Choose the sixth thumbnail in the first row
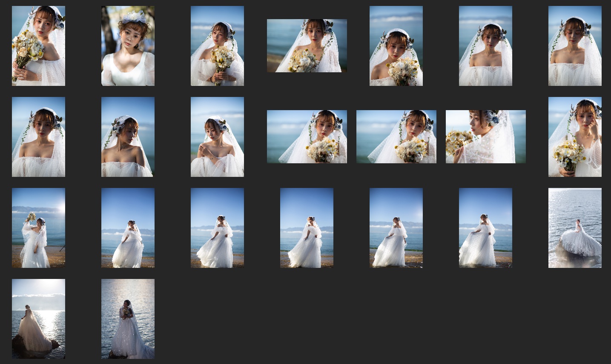The image size is (611, 364). [485, 46]
